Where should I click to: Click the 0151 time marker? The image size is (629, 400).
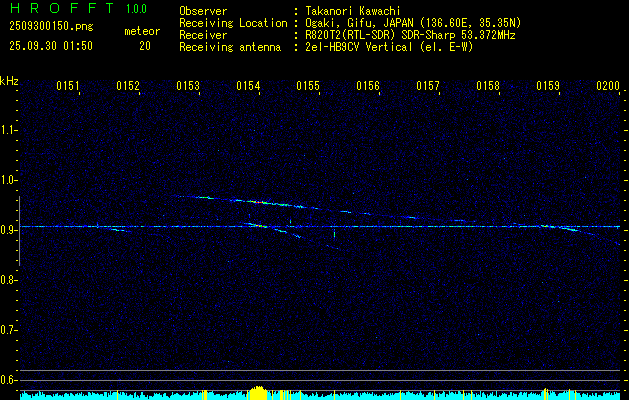(68, 86)
